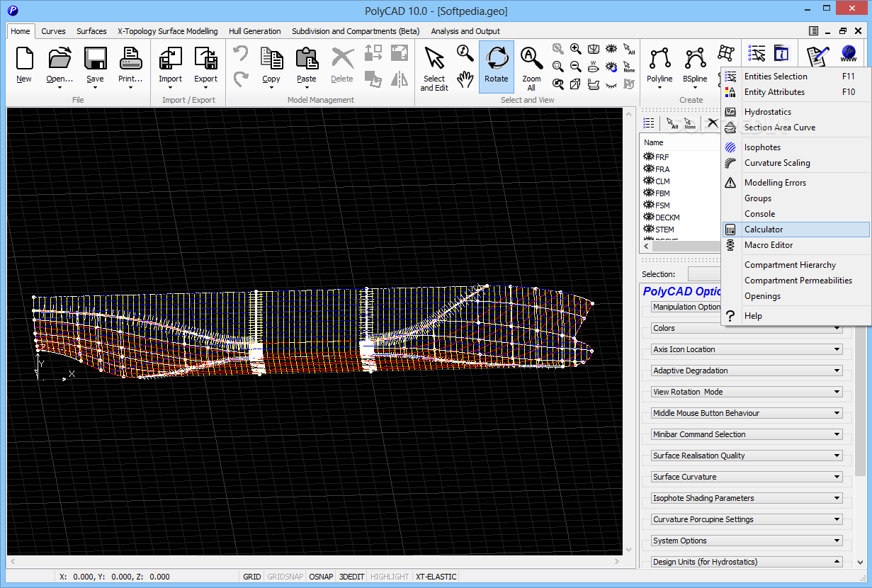
Task: Expand Middle Mouse Button Behaviour section
Action: coord(747,413)
